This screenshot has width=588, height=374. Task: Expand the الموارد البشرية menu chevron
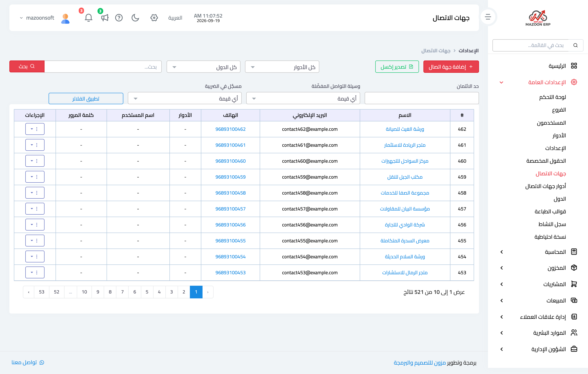coord(502,333)
